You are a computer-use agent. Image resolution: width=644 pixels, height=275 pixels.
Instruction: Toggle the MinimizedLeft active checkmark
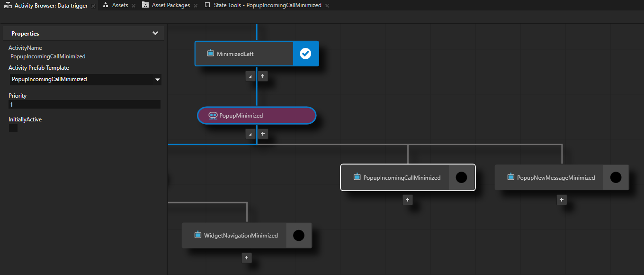coord(305,54)
